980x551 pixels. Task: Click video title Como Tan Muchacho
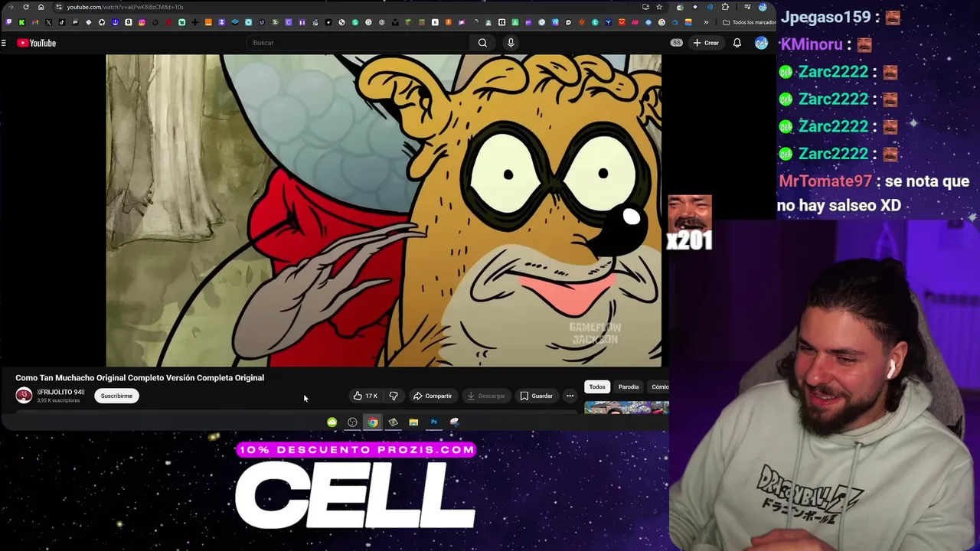(140, 377)
